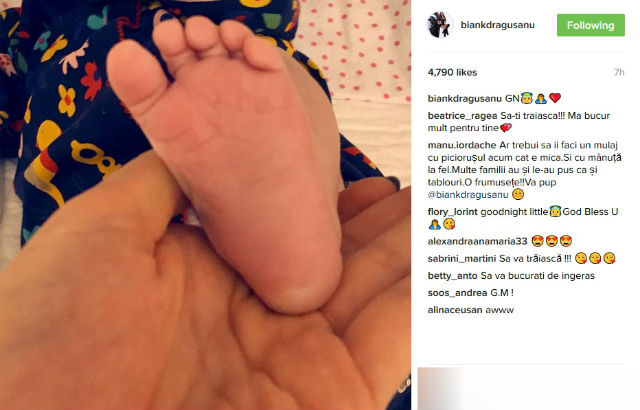
Task: Click the blurred comment input area
Action: [521, 388]
